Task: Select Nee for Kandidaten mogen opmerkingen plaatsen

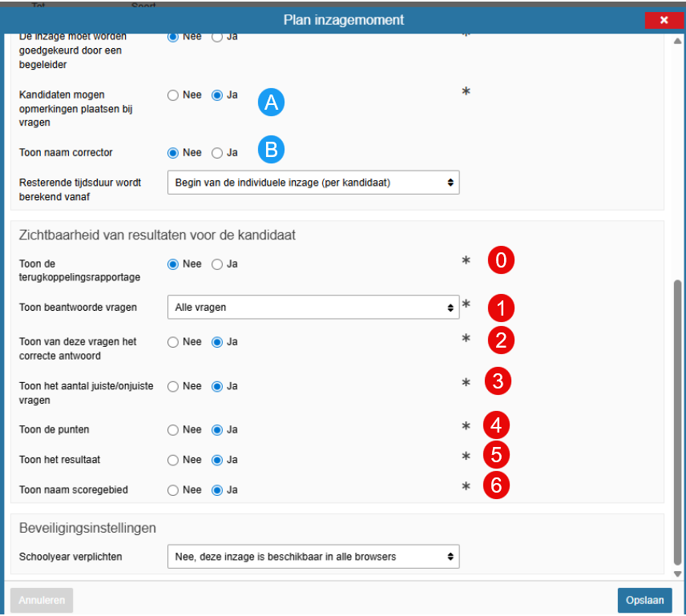Action: click(173, 95)
